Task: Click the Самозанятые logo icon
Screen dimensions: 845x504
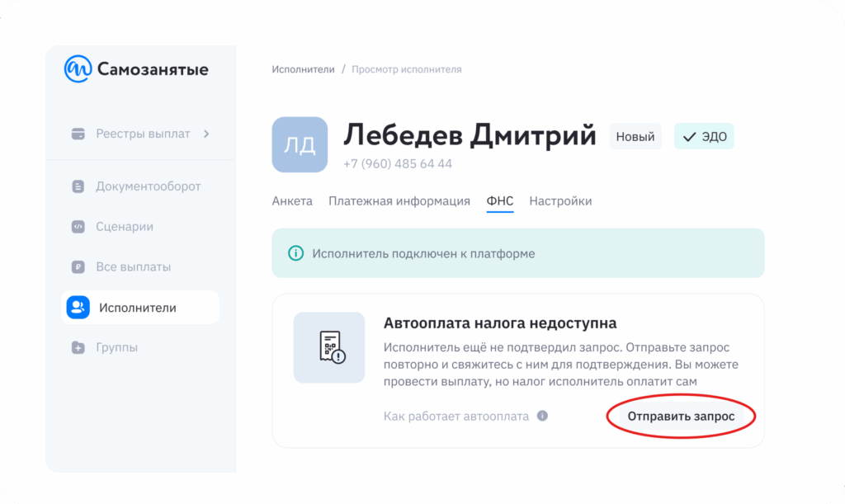Action: point(78,69)
